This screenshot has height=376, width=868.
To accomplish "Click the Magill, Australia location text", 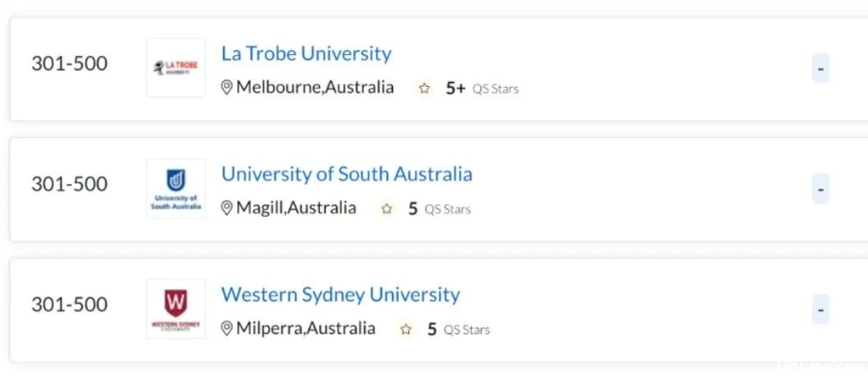I will click(296, 209).
